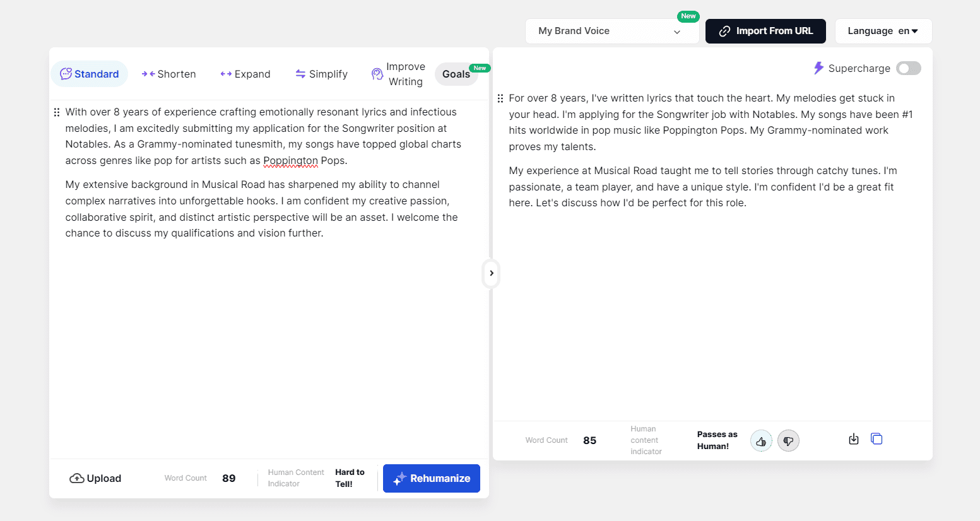The width and height of the screenshot is (980, 521).
Task: Click the 'Human content indicator' label in output panel
Action: [646, 440]
